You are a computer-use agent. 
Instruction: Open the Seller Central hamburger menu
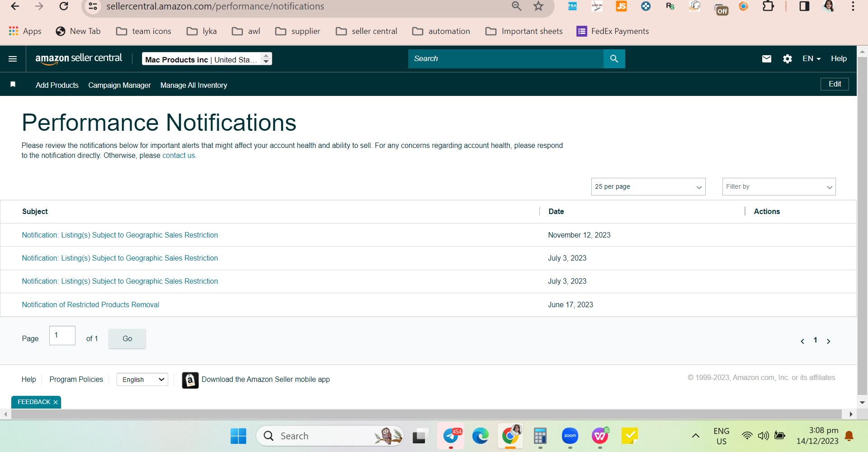[x=13, y=59]
